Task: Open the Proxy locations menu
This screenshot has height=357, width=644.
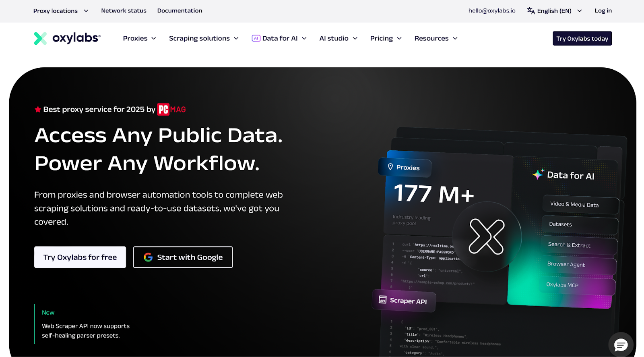Action: (61, 11)
